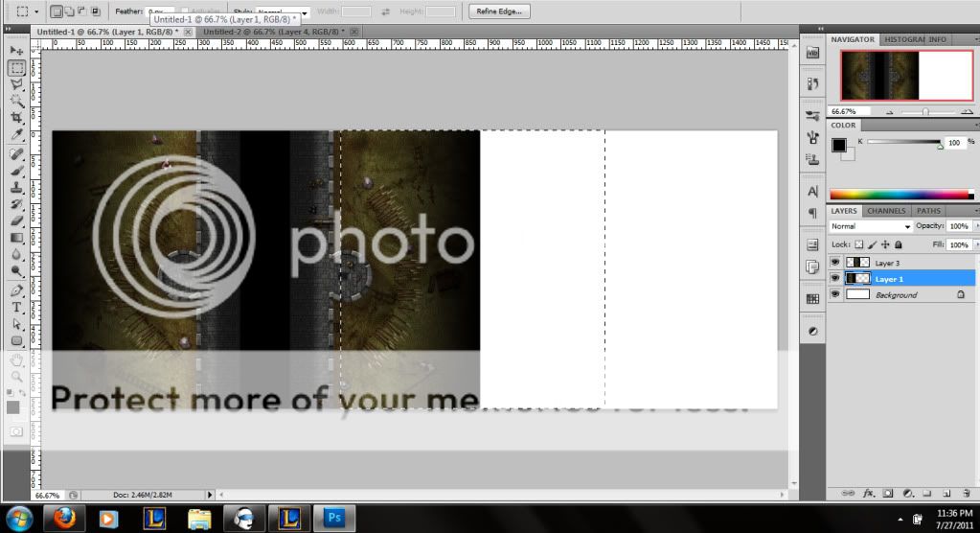
Task: Select the Magic Wand tool
Action: 16,101
